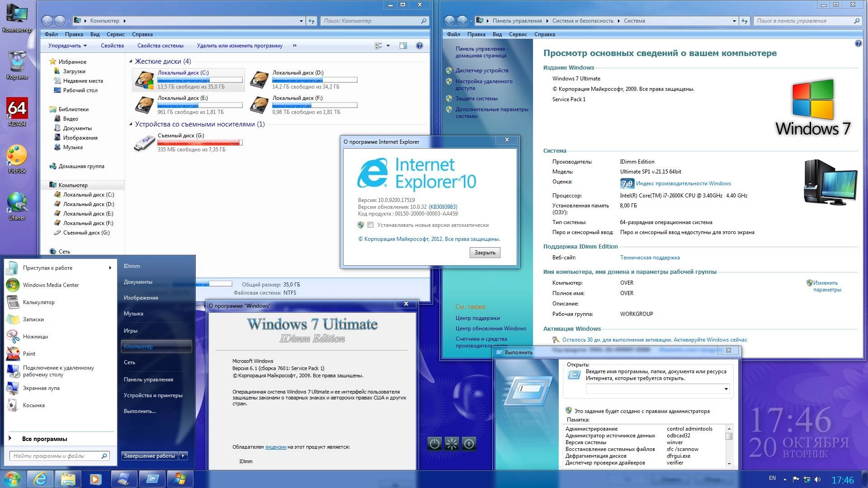Open the view options dropdown arrow
The width and height of the screenshot is (868, 488).
click(388, 46)
